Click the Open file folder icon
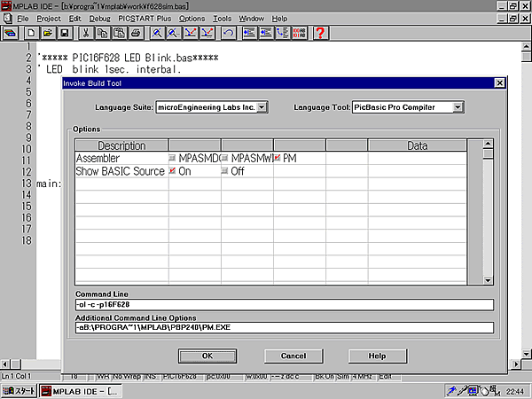This screenshot has height=399, width=532. (x=47, y=33)
